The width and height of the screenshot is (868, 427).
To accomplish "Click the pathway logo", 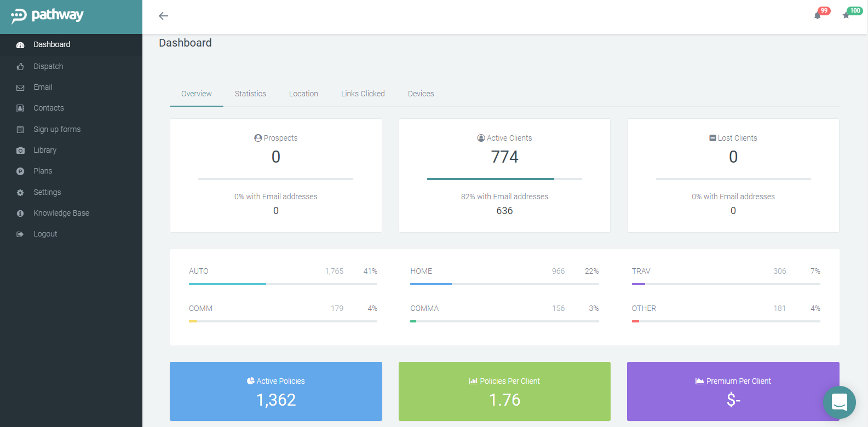I will pyautogui.click(x=48, y=16).
